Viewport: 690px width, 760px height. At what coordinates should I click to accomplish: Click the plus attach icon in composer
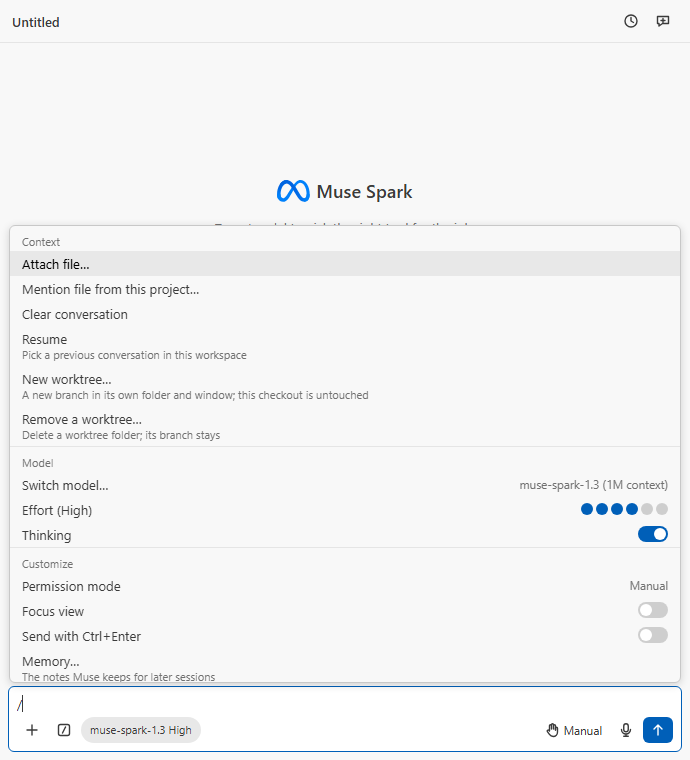(32, 730)
